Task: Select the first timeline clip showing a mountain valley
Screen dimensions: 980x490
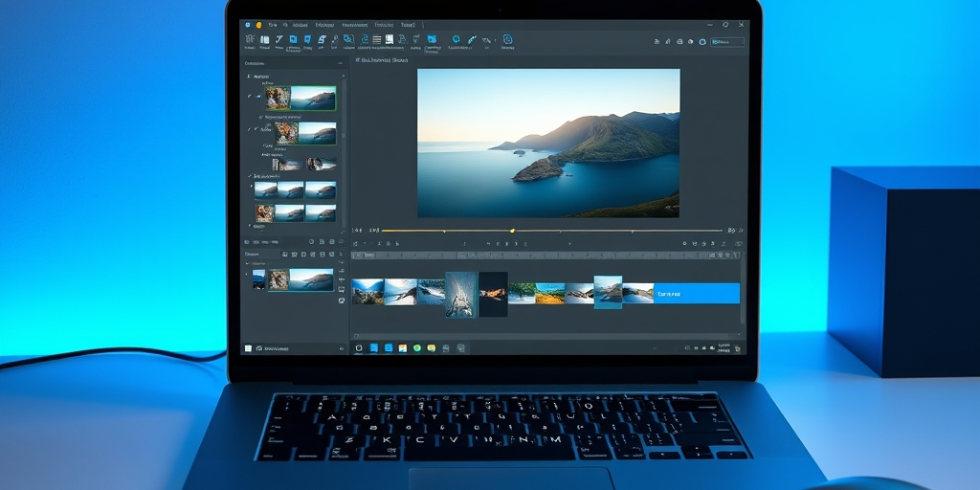Action: pos(367,292)
